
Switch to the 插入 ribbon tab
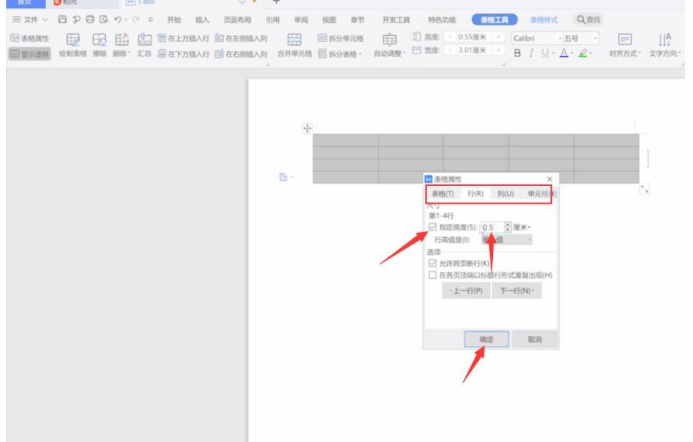click(x=202, y=20)
